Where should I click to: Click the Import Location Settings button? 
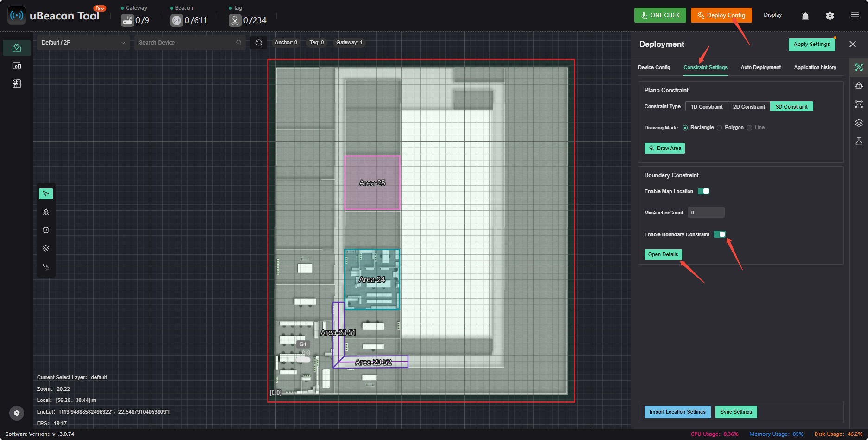677,412
